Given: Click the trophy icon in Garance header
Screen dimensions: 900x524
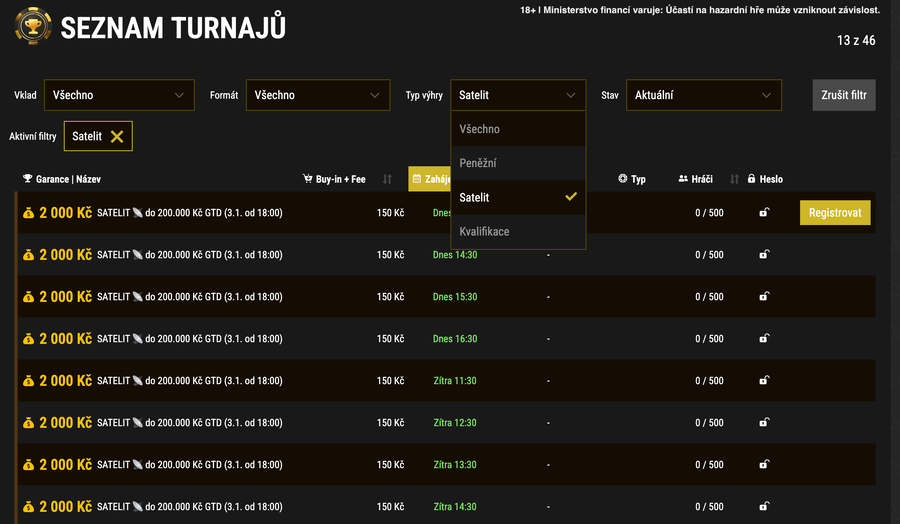Looking at the screenshot, I should click(x=28, y=180).
